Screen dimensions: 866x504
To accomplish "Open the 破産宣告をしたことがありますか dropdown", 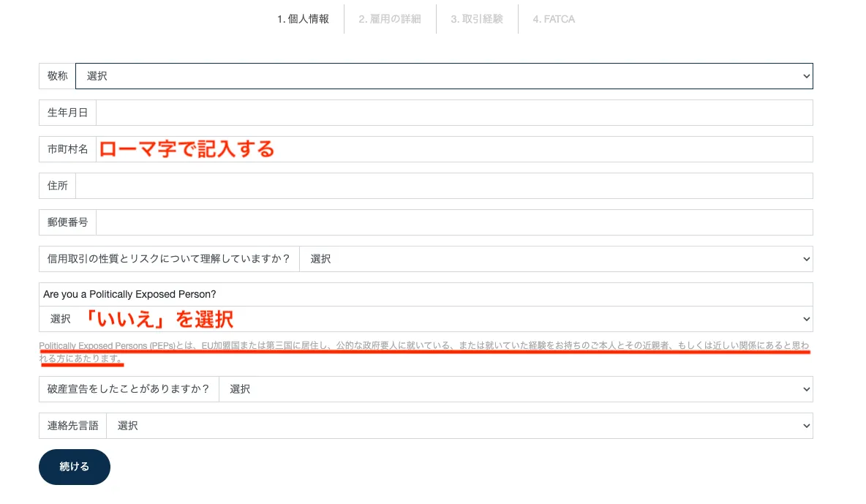I will pos(512,388).
